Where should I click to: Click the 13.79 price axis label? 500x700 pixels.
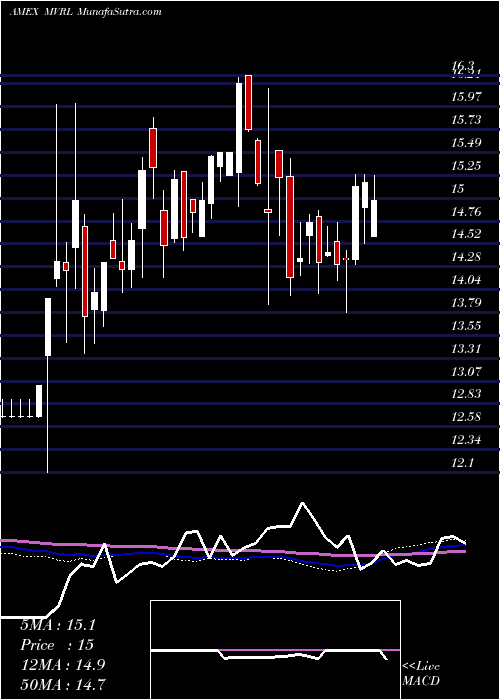[x=467, y=303]
